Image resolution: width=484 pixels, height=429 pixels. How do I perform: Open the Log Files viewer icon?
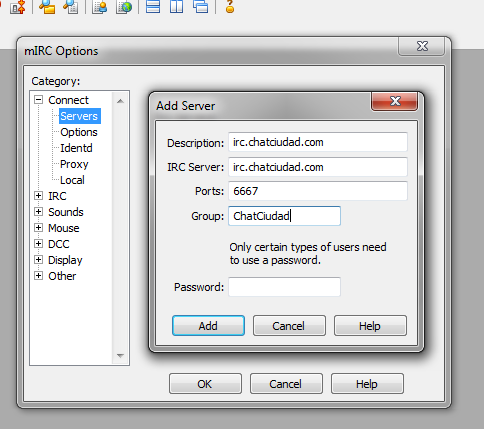pos(71,7)
